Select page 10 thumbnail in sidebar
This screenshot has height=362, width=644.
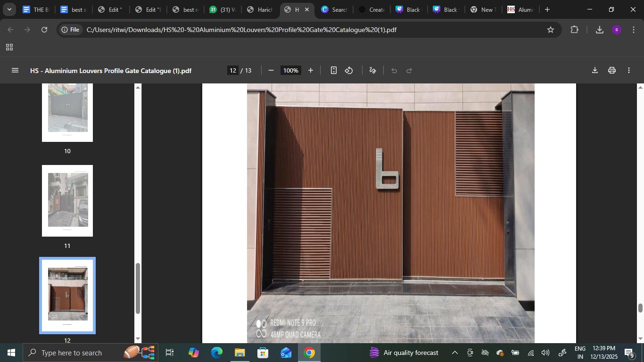[x=67, y=111]
